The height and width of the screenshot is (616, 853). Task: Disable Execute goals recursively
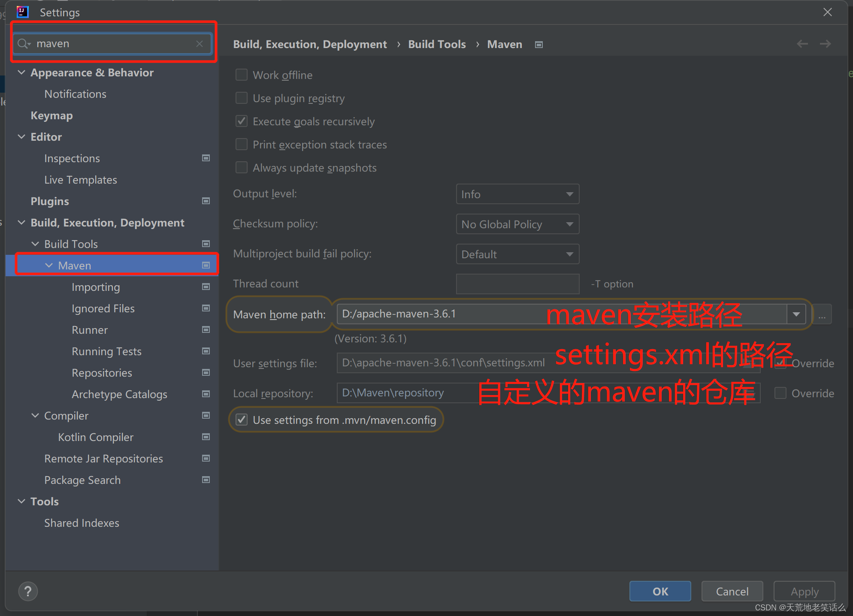click(242, 121)
